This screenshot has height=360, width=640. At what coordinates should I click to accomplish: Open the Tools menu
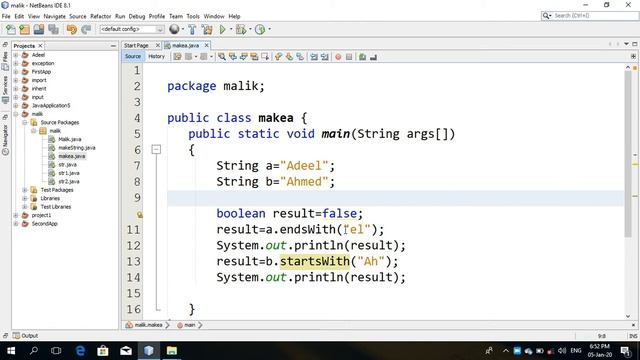[x=193, y=16]
